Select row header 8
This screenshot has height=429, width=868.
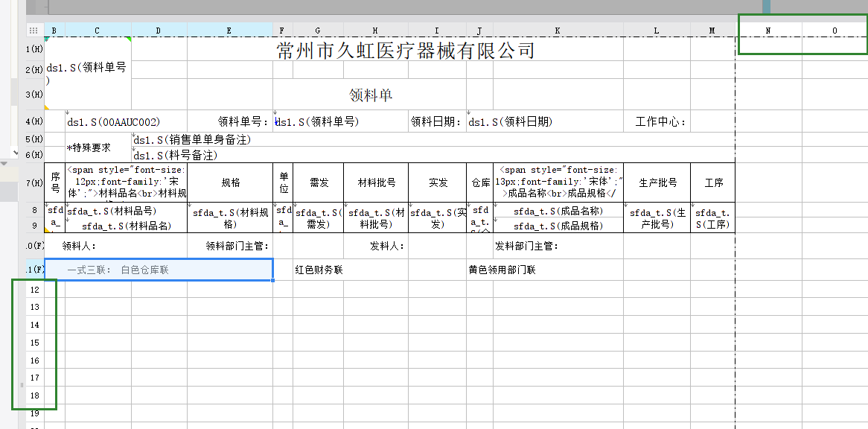[x=35, y=210]
